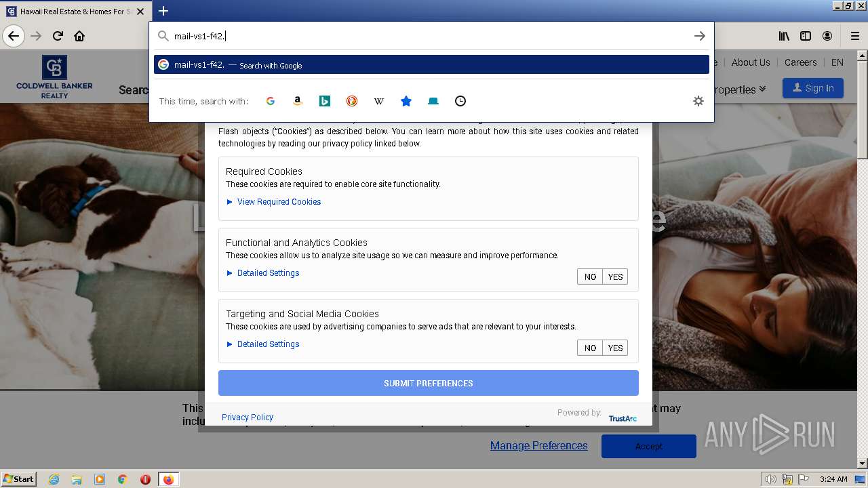Launch Internet Explorer from the taskbar
The width and height of the screenshot is (868, 488).
point(54,479)
